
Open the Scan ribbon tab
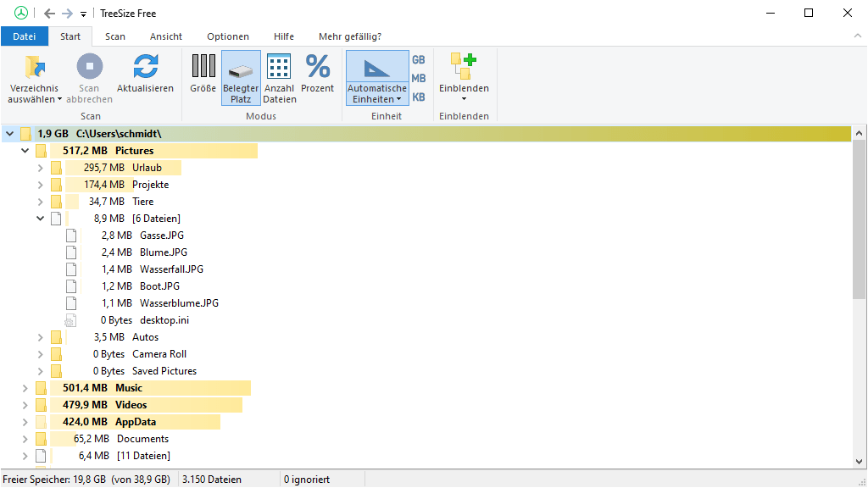[x=115, y=36]
